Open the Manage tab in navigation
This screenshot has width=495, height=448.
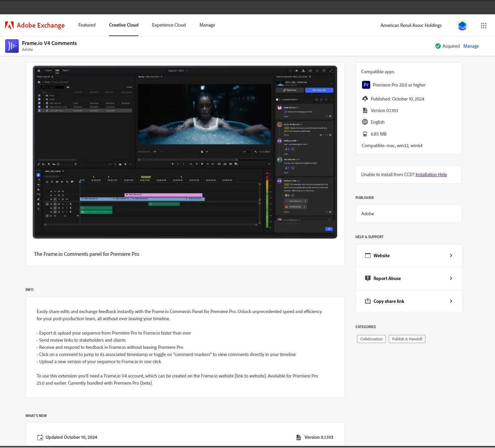207,25
